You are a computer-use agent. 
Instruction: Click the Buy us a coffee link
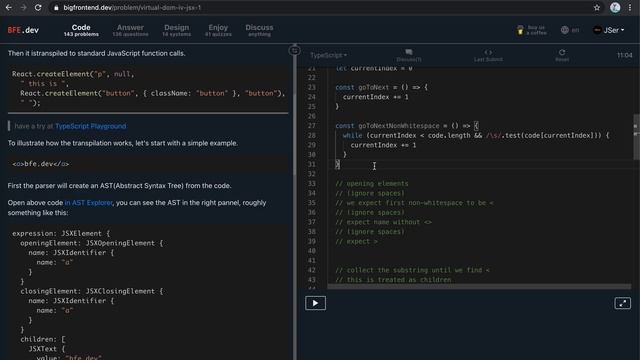pyautogui.click(x=531, y=30)
